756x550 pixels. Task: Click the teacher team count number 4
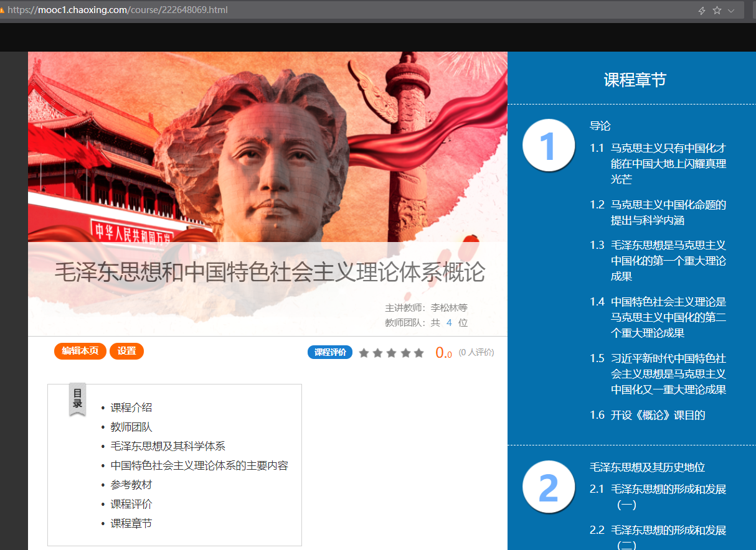[449, 323]
